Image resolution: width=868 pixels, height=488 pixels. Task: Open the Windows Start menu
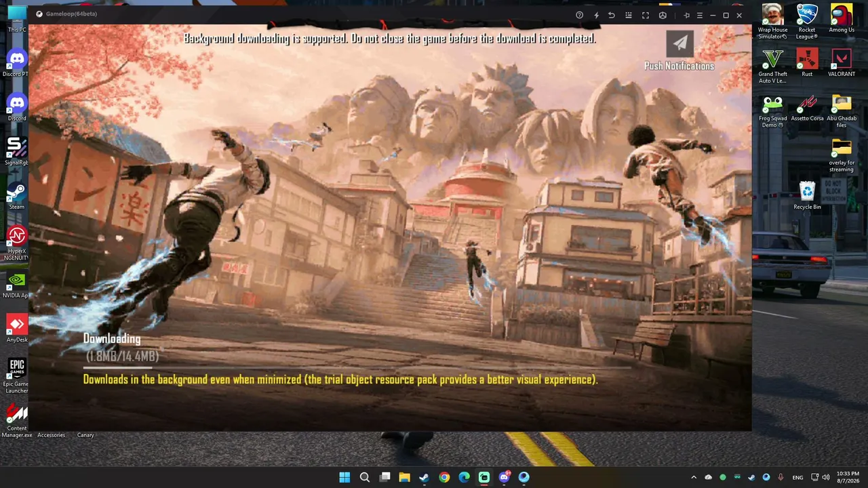pos(344,477)
